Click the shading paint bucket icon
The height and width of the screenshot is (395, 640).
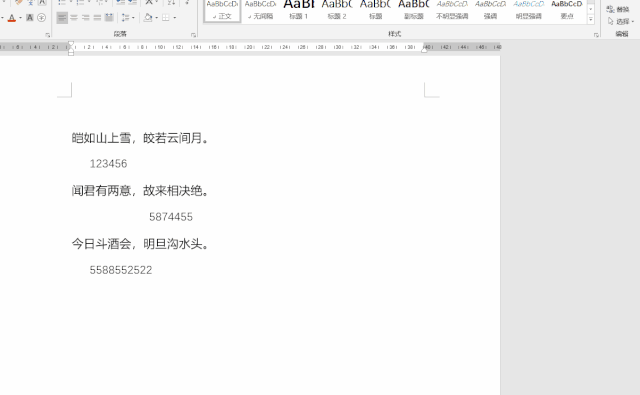(x=148, y=18)
